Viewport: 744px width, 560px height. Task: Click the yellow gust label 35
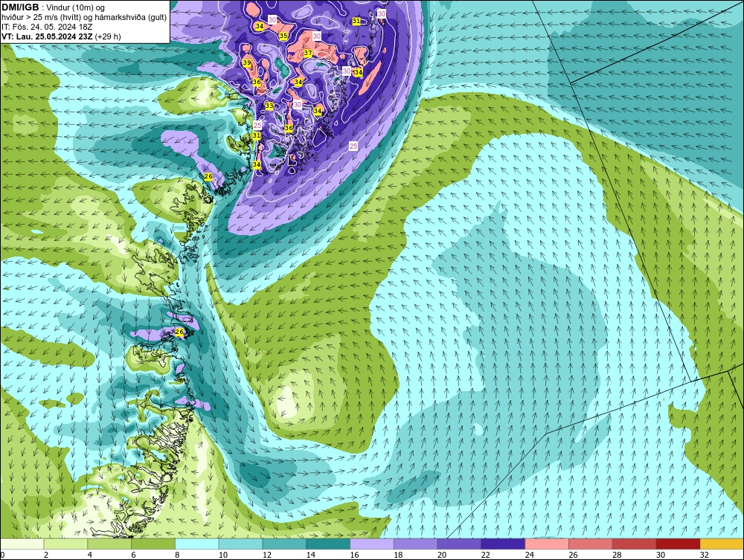(283, 36)
